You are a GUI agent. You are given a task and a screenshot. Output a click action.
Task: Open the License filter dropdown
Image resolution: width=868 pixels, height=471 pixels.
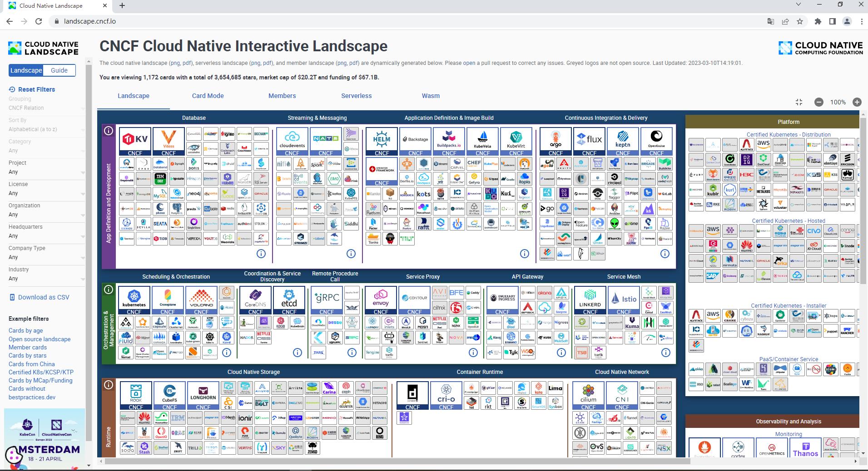click(x=46, y=193)
